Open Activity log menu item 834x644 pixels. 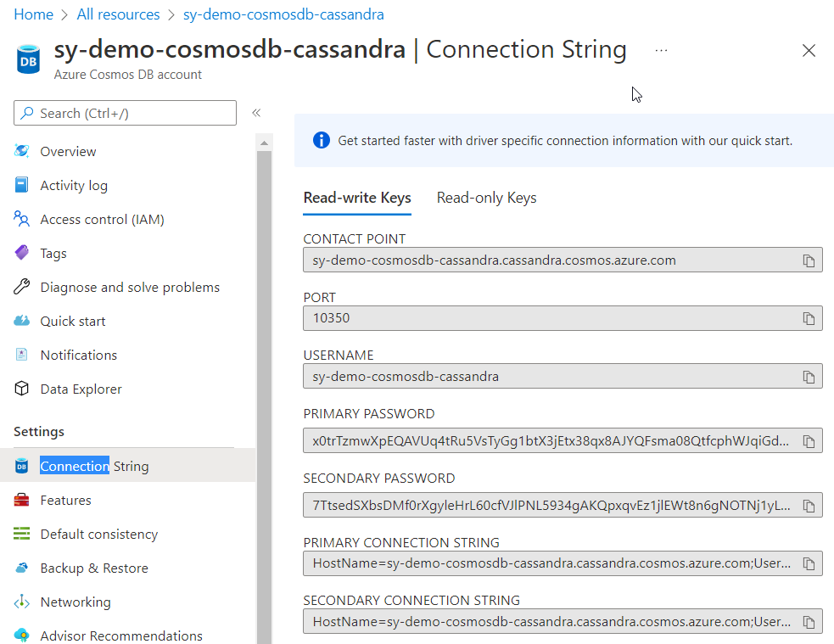(74, 186)
